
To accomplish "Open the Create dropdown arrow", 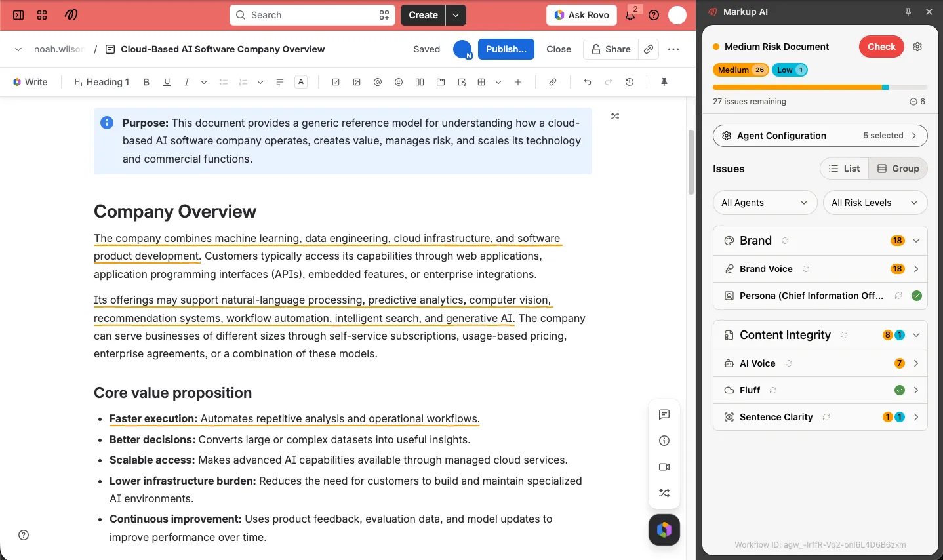I will click(456, 15).
